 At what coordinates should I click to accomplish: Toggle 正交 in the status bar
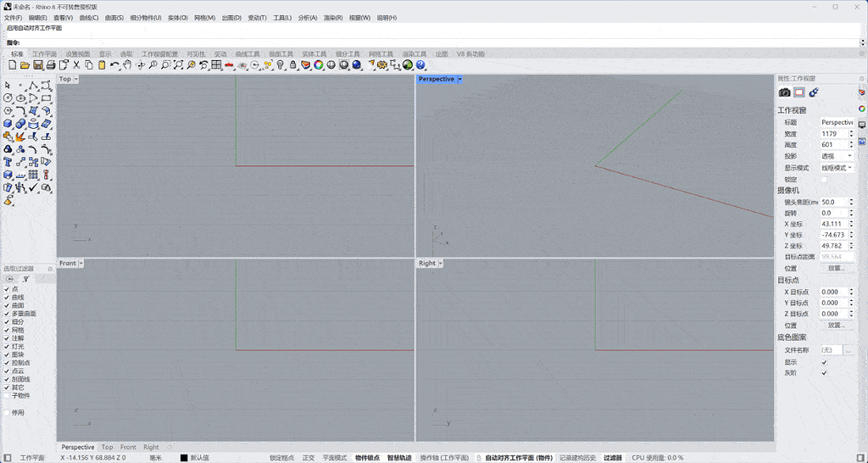click(x=309, y=458)
